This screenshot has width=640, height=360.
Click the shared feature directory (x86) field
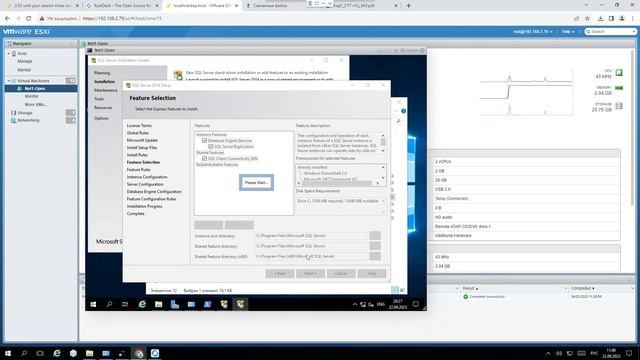coord(311,256)
